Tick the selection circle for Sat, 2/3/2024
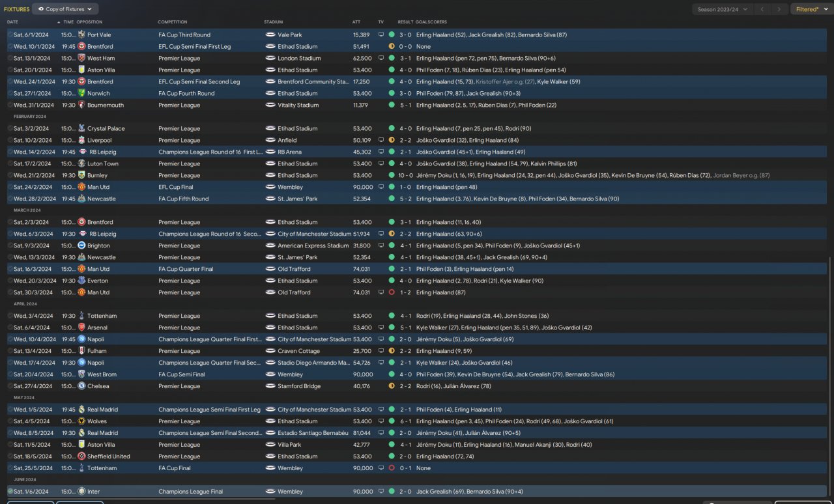This screenshot has width=834, height=504. point(10,222)
